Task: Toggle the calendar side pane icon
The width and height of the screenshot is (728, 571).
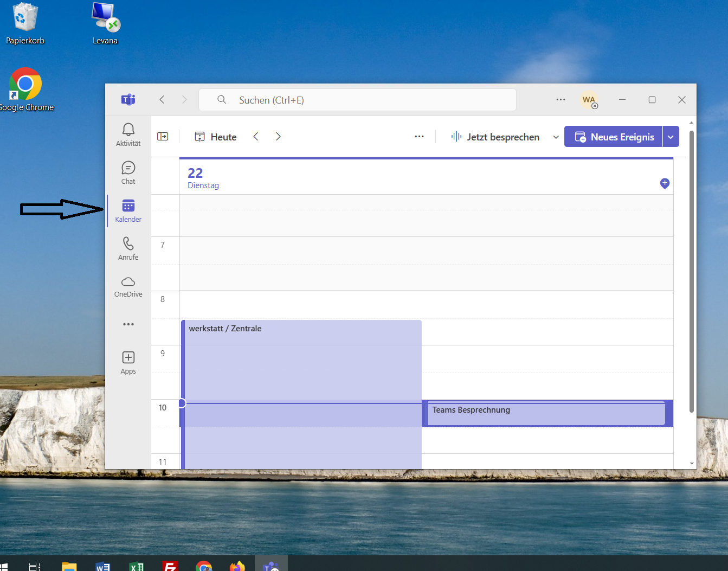Action: click(x=163, y=137)
